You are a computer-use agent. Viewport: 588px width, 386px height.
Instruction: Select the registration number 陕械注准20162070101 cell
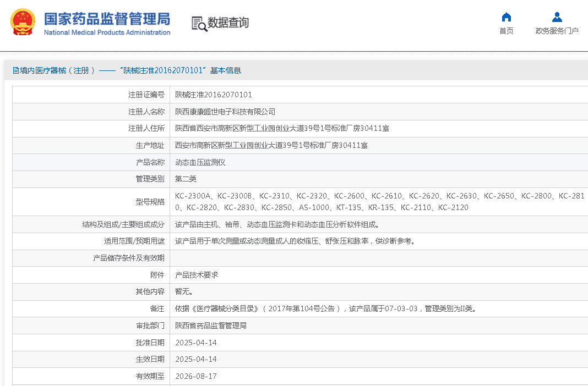click(x=214, y=95)
